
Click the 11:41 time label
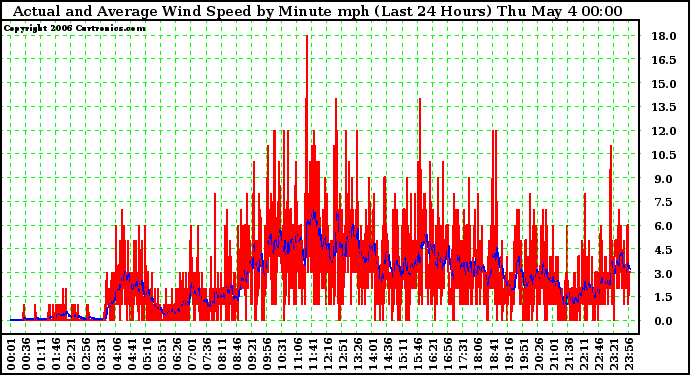point(313,355)
